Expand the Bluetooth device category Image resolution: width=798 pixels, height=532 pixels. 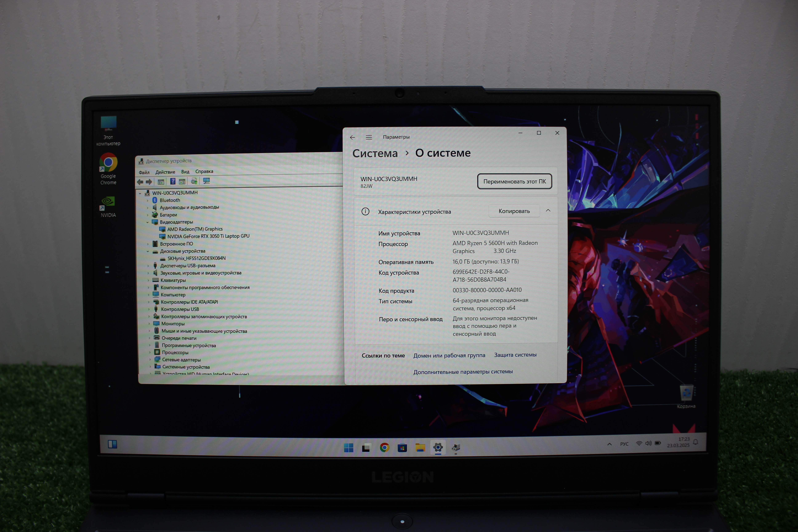pyautogui.click(x=148, y=201)
